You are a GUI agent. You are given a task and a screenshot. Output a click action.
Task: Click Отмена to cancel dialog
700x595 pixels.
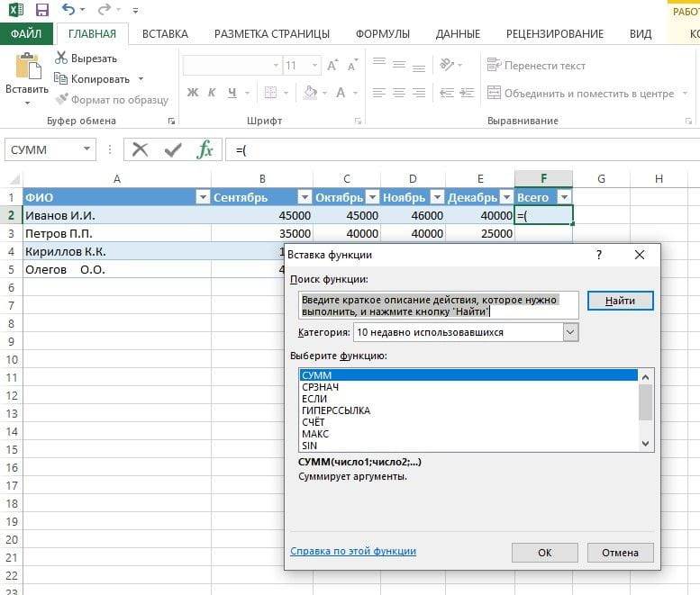coord(620,553)
